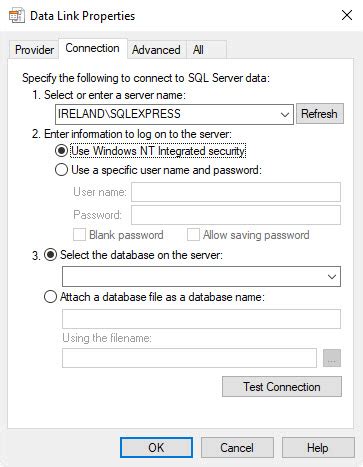Screen dimensions: 363x467
Task: Click the Password input field
Action: point(236,215)
